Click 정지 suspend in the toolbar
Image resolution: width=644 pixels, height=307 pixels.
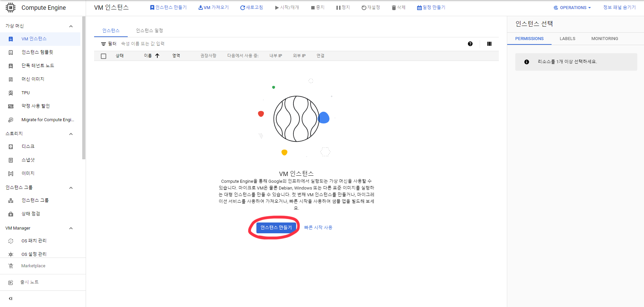343,7
